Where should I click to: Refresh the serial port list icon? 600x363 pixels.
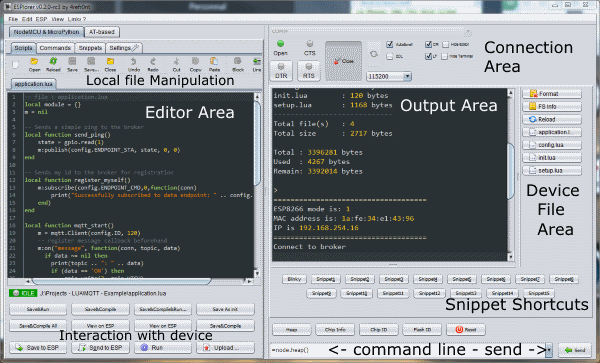click(x=373, y=54)
